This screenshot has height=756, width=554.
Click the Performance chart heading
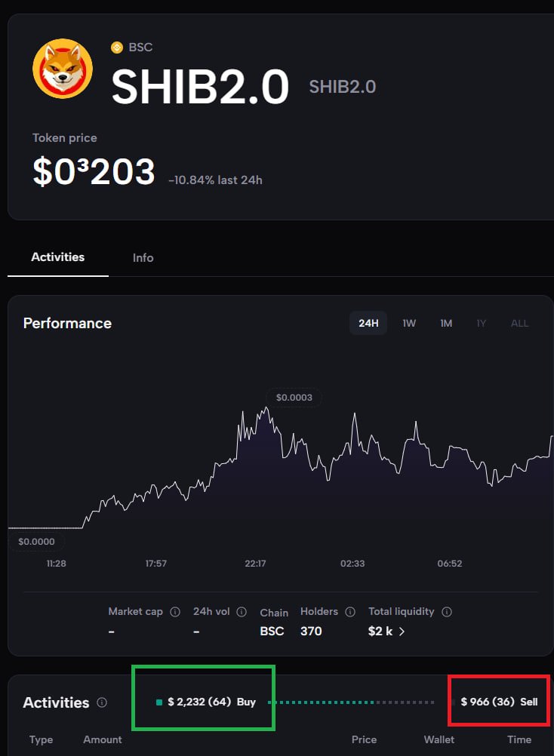(x=67, y=323)
